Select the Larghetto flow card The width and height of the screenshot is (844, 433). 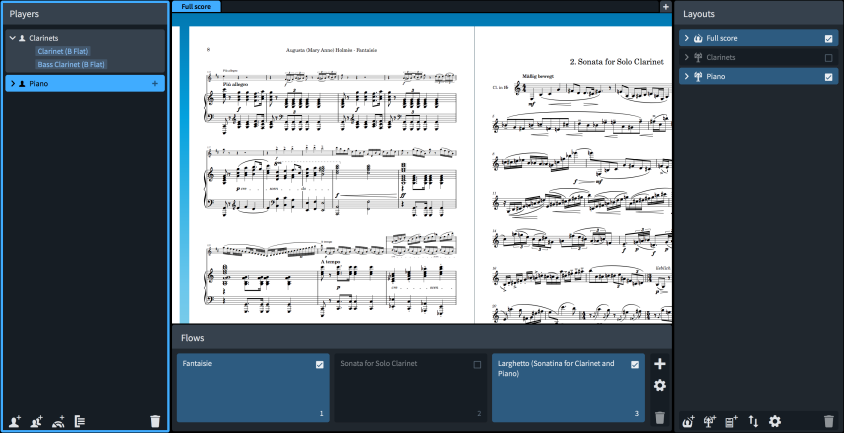coord(568,388)
